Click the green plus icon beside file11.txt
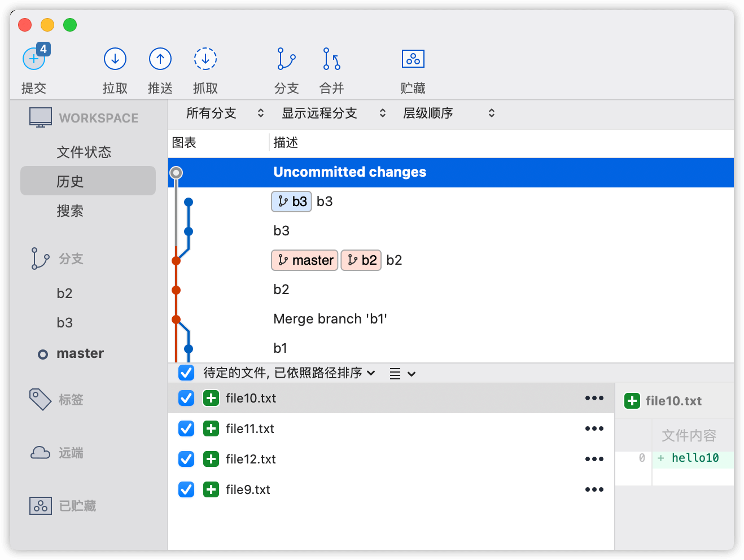 click(211, 428)
